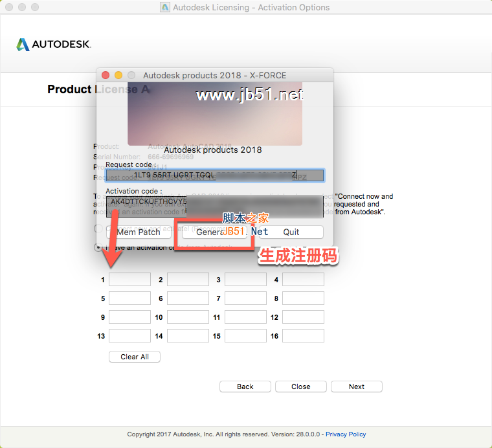Proceed with the Next button
The image size is (492, 448).
coord(357,386)
